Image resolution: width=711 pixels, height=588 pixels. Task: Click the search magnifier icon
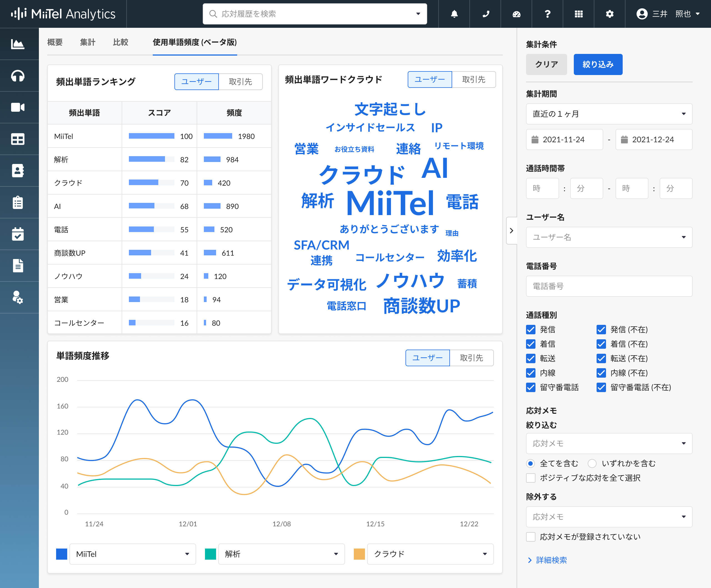click(213, 14)
